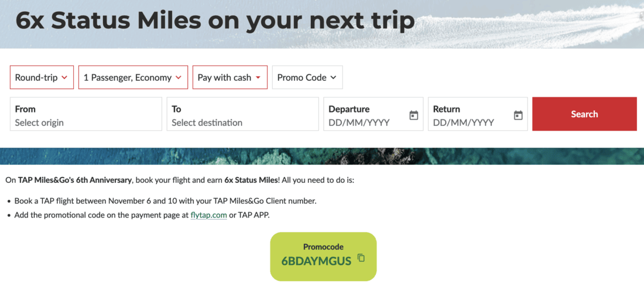Click the Pay with cash caret arrow
Image resolution: width=644 pixels, height=286 pixels.
point(258,77)
